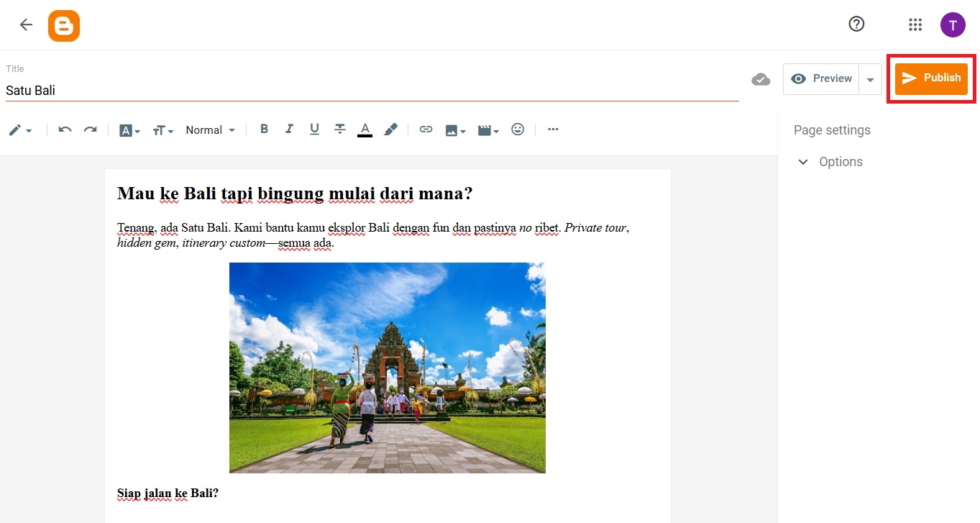The image size is (980, 523).
Task: Toggle underline formatting
Action: coord(314,129)
